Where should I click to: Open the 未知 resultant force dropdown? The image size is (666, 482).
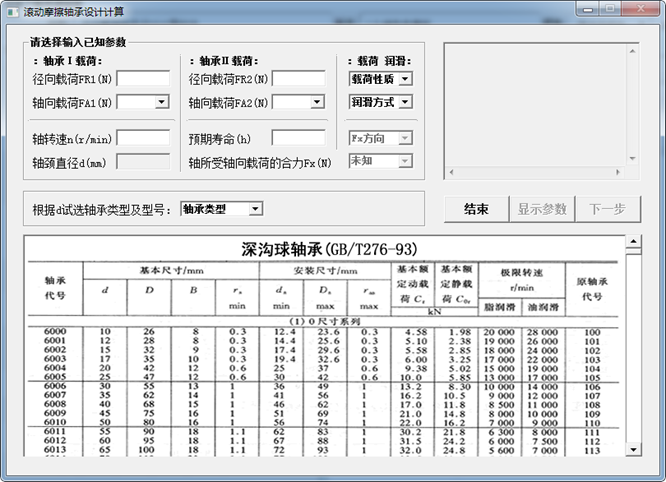405,161
